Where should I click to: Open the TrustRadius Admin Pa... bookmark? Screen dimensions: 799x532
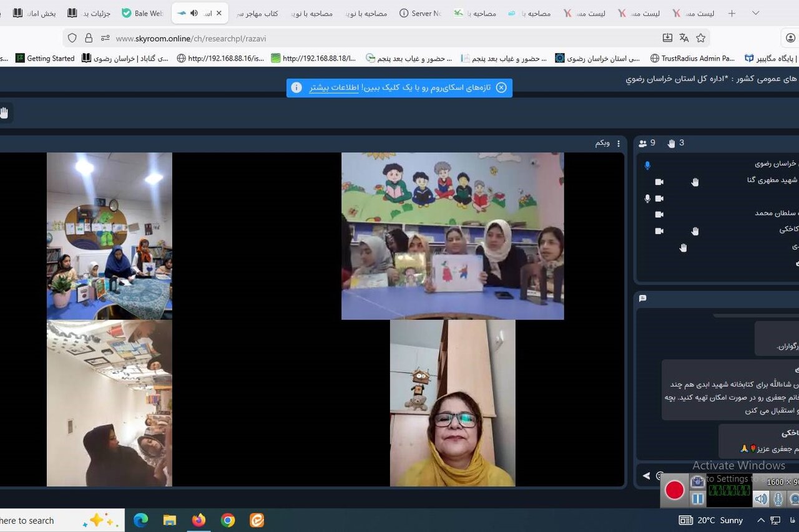coord(692,59)
